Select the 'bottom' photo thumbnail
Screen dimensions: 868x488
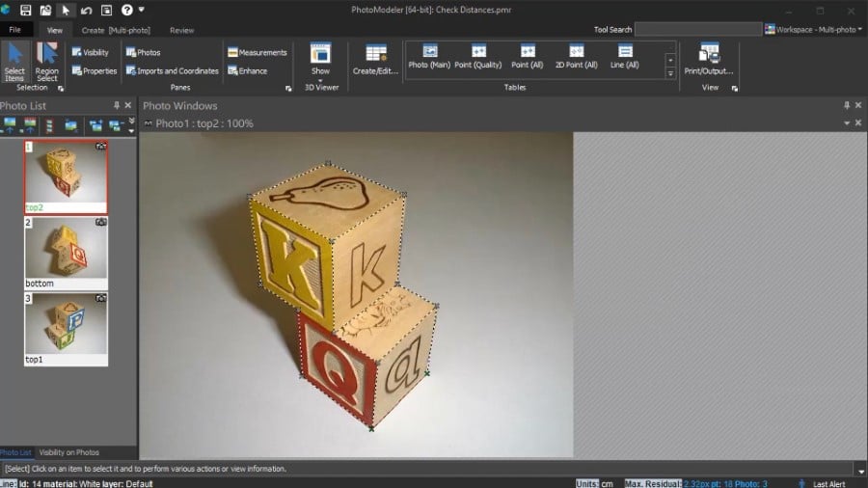[66, 247]
